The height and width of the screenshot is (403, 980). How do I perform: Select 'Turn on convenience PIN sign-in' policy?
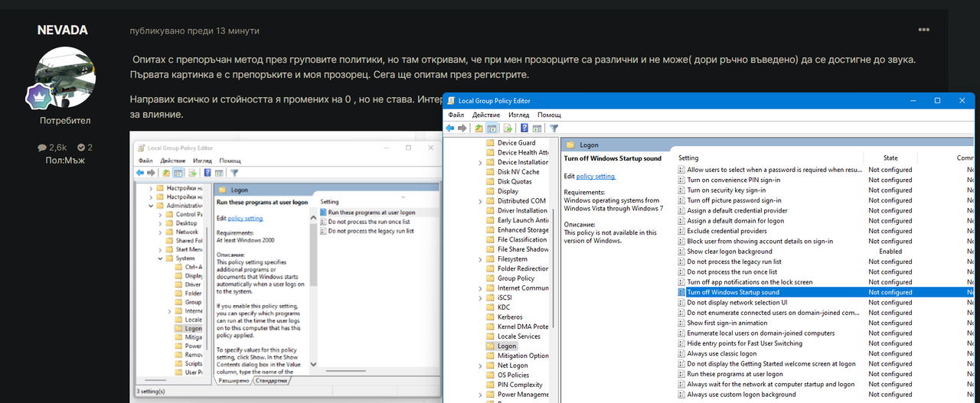[x=733, y=180]
